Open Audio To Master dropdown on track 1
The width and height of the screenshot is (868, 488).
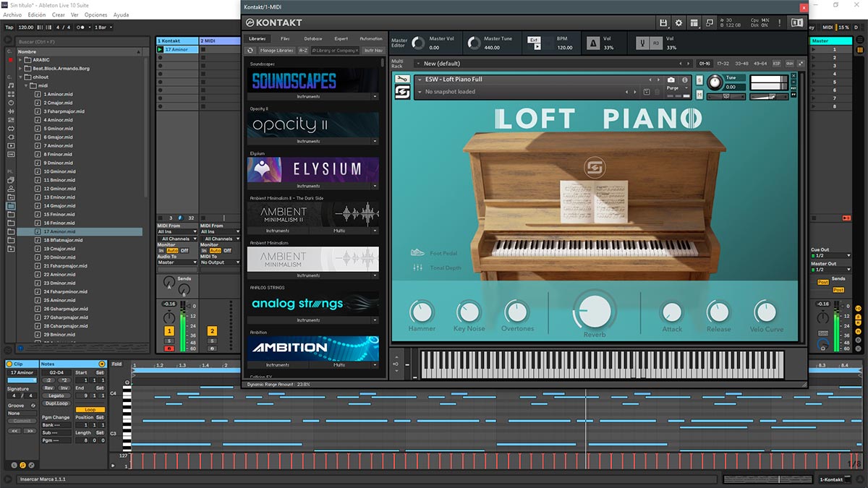(176, 262)
